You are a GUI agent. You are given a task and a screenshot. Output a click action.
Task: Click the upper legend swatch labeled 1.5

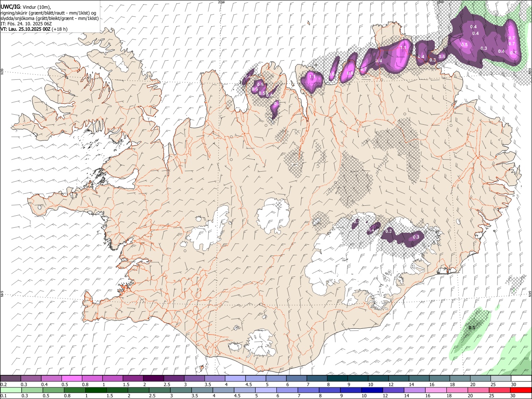click(x=133, y=379)
